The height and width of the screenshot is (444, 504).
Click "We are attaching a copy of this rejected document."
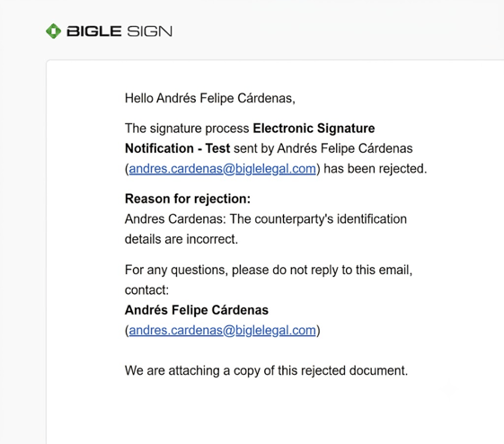tap(266, 370)
